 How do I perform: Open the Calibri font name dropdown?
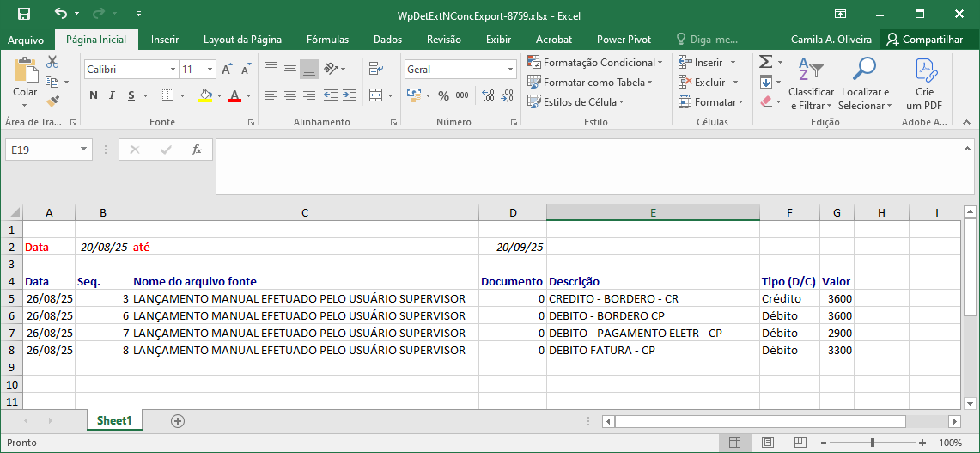point(173,70)
